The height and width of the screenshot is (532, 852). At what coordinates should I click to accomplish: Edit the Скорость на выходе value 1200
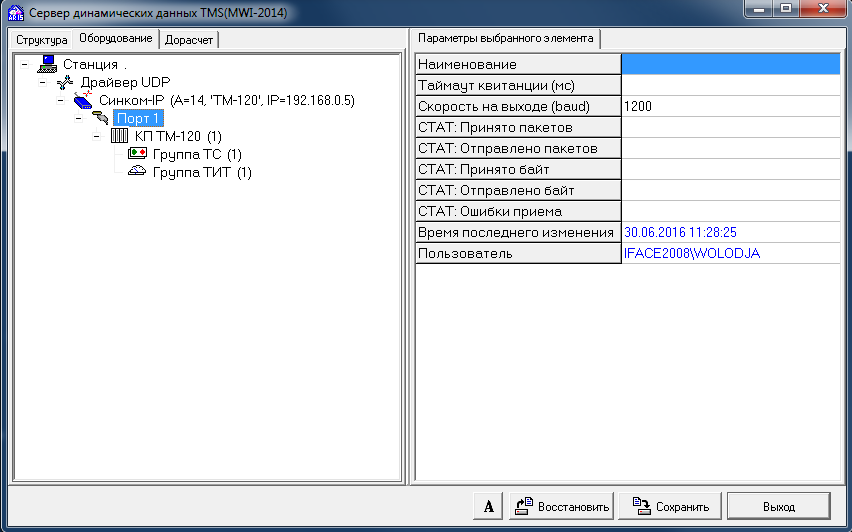point(729,106)
